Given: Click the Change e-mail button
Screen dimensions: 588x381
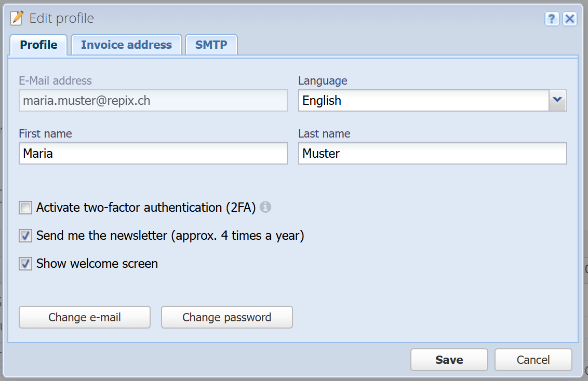Looking at the screenshot, I should (x=85, y=317).
